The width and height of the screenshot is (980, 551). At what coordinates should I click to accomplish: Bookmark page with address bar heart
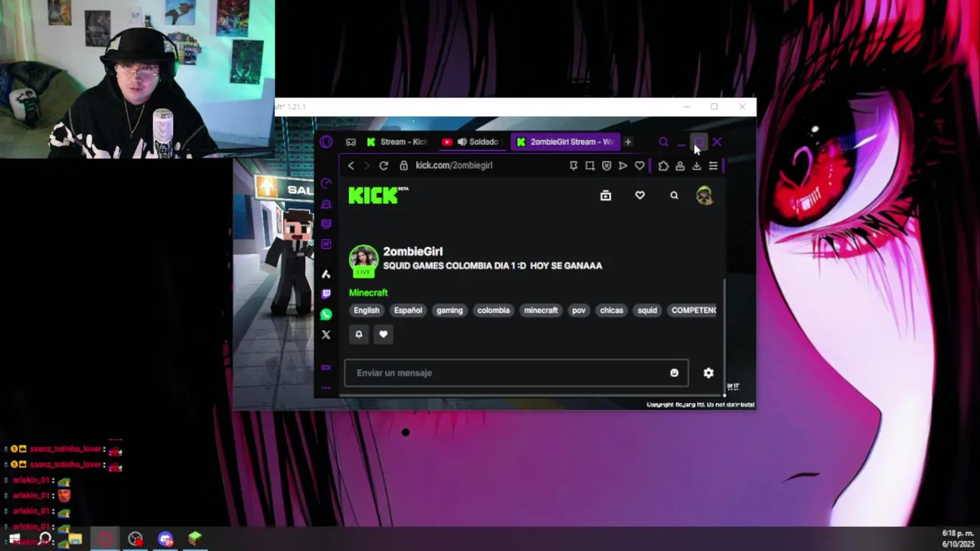[639, 165]
